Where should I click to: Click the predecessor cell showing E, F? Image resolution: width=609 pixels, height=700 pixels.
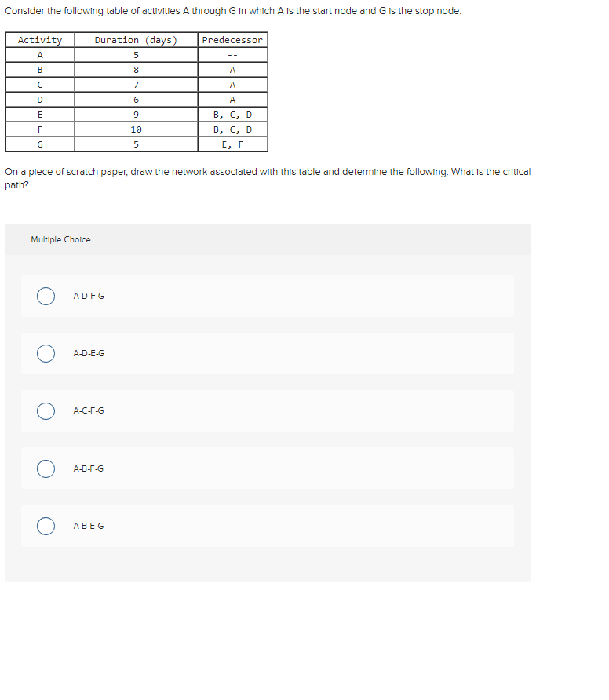pyautogui.click(x=232, y=144)
